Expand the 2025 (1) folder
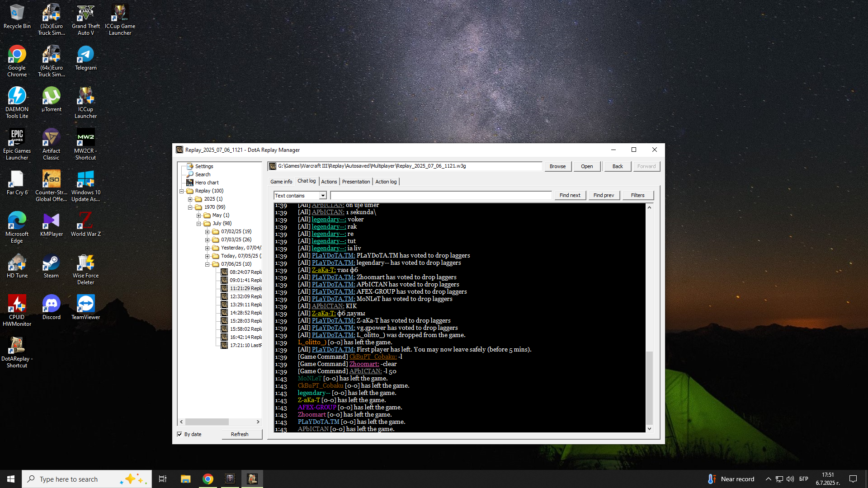This screenshot has width=868, height=488. (190, 199)
